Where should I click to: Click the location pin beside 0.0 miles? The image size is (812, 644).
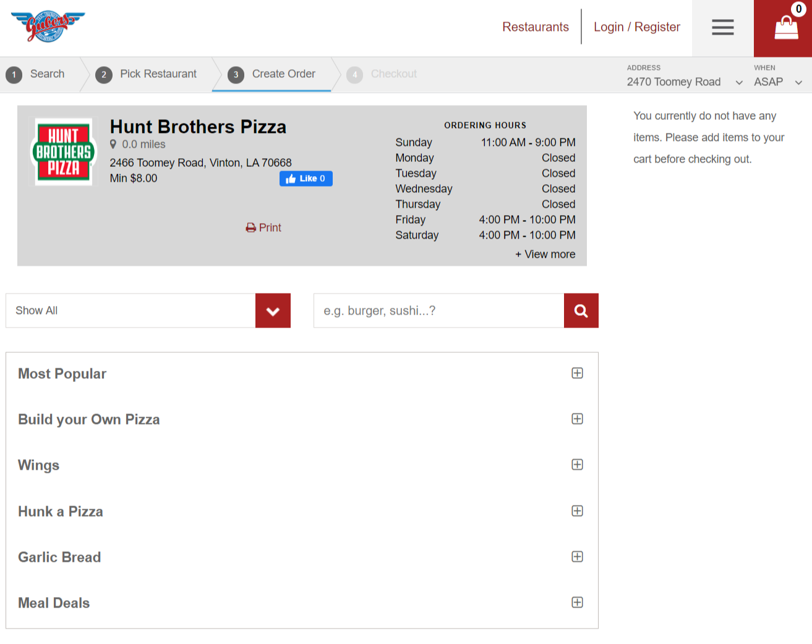pos(113,144)
